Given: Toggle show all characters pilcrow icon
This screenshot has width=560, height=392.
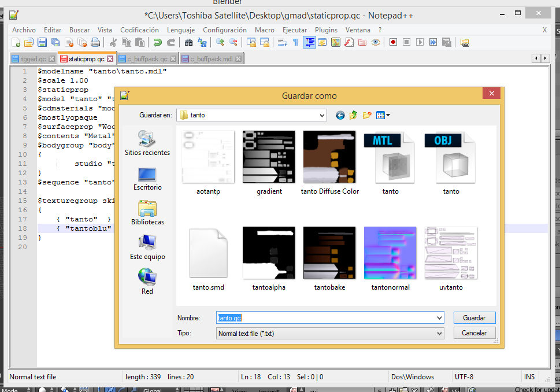Looking at the screenshot, I should click(x=296, y=42).
